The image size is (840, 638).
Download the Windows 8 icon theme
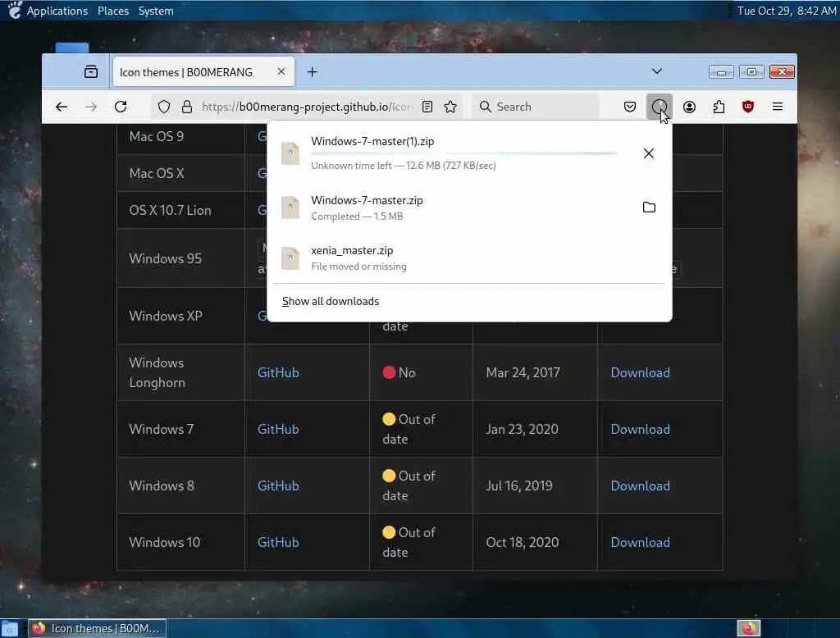(640, 485)
